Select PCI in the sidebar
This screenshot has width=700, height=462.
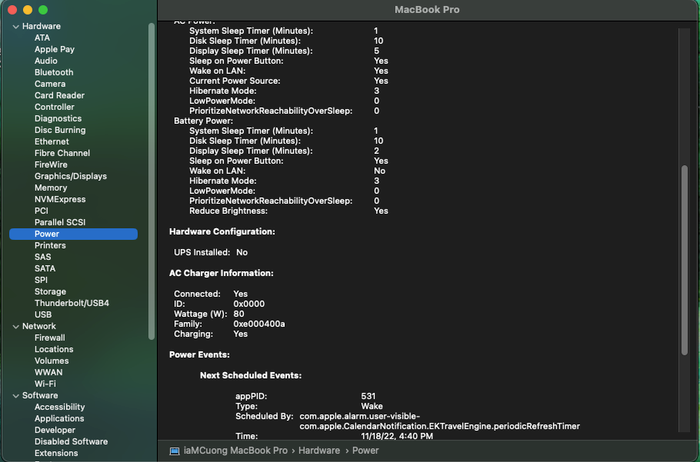point(42,211)
